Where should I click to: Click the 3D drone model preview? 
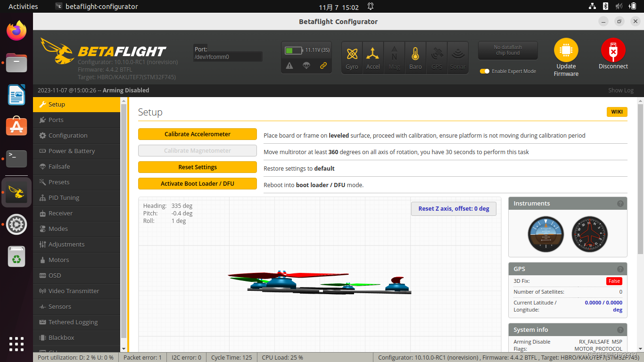(320, 283)
